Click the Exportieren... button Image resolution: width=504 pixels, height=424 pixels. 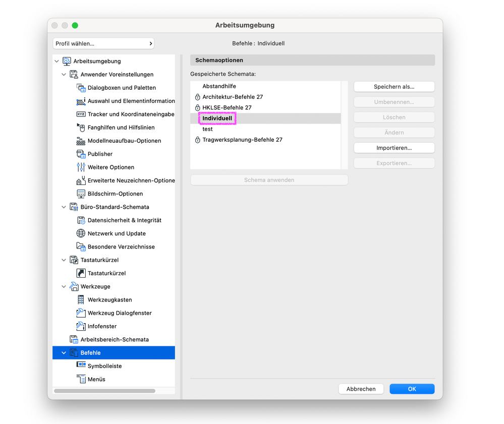tap(394, 163)
